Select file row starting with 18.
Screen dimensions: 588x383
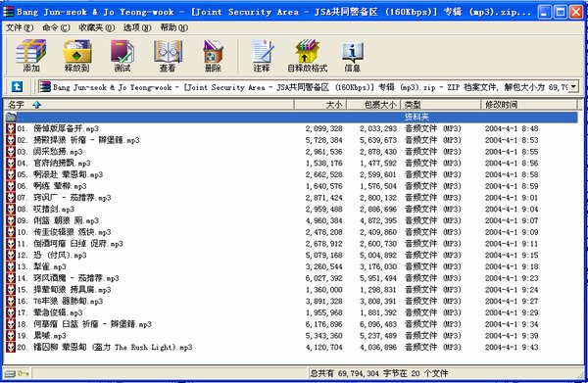[291, 324]
